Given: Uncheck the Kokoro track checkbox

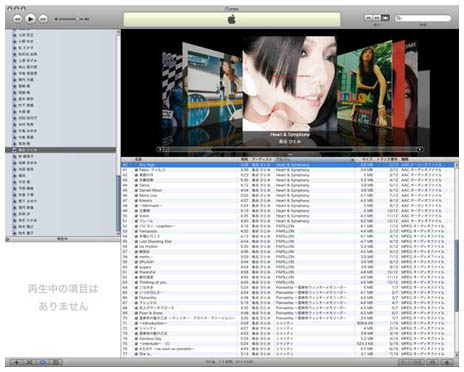Looking at the screenshot, I should (x=136, y=201).
